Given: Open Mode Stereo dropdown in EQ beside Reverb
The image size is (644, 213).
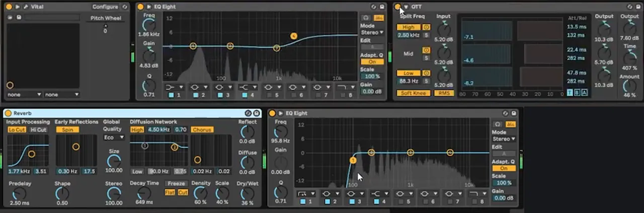Looking at the screenshot, I should click(504, 138).
